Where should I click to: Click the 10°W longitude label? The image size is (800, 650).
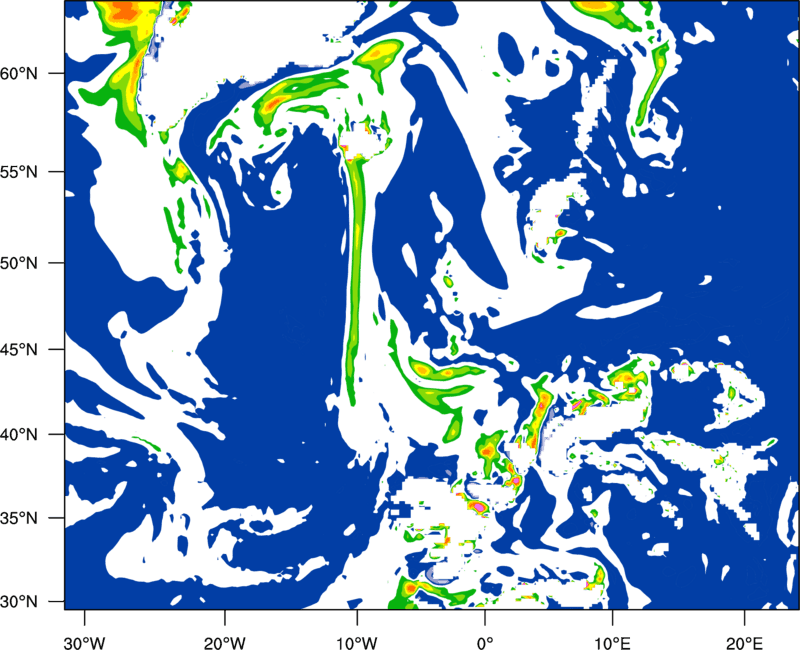coord(357,642)
